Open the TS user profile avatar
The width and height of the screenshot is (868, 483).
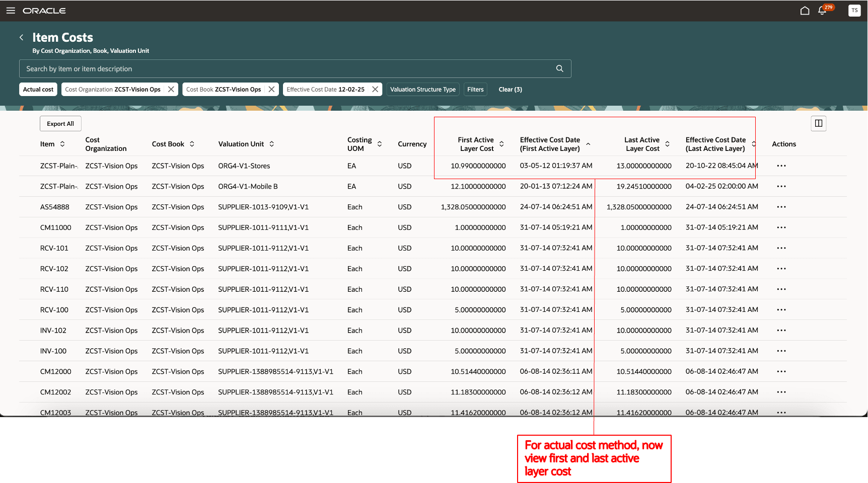click(x=854, y=10)
